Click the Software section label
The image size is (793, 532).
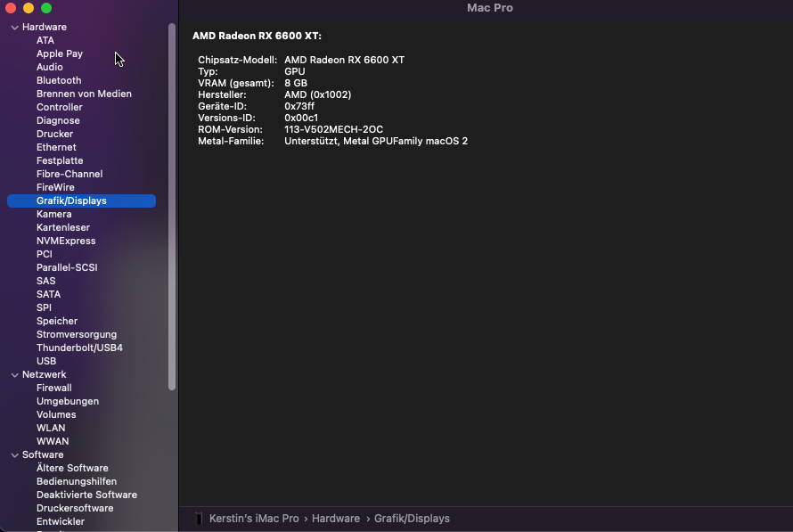[x=43, y=455]
